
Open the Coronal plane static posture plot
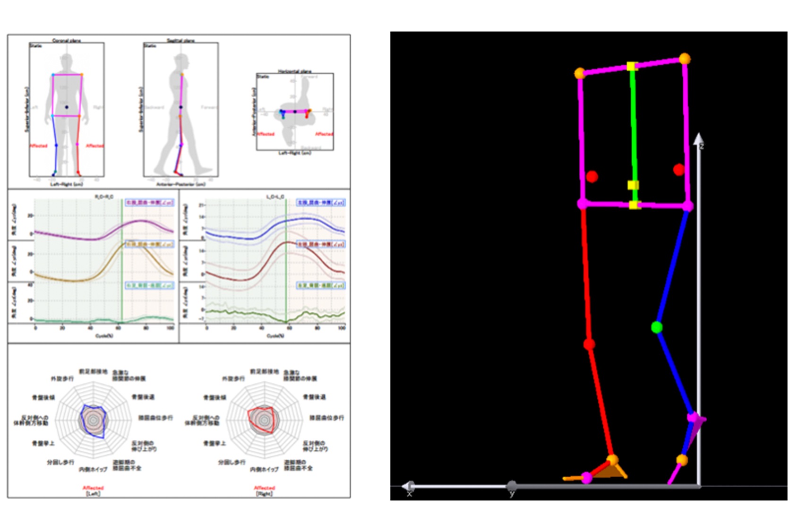(67, 110)
